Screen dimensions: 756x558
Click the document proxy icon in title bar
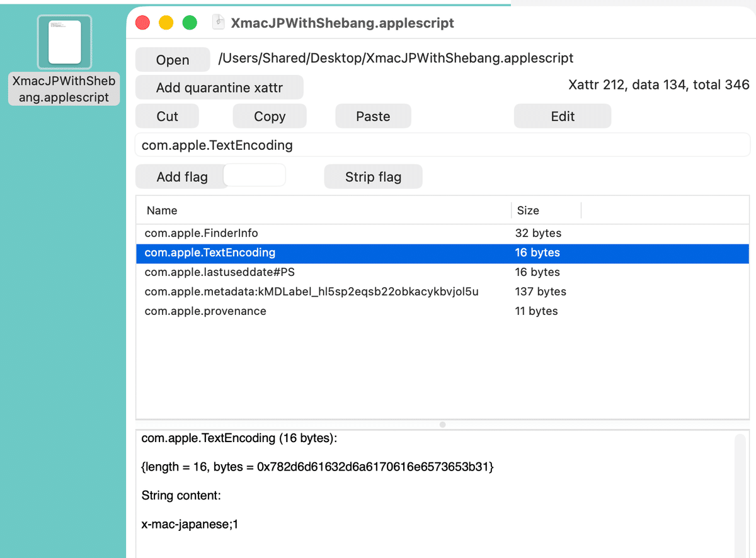219,23
